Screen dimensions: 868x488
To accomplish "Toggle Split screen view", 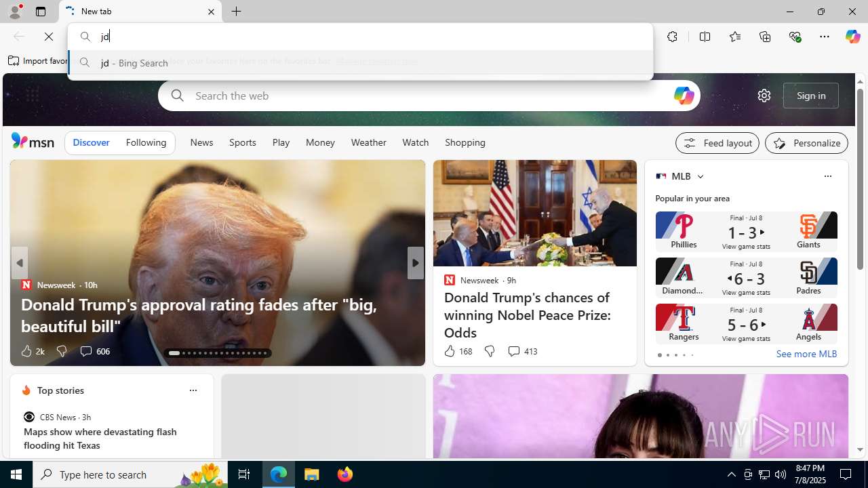I will 705,37.
